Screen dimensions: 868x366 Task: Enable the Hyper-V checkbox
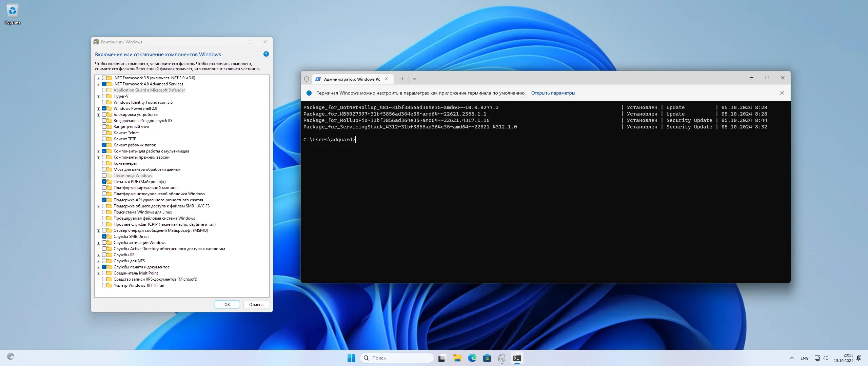pyautogui.click(x=104, y=96)
